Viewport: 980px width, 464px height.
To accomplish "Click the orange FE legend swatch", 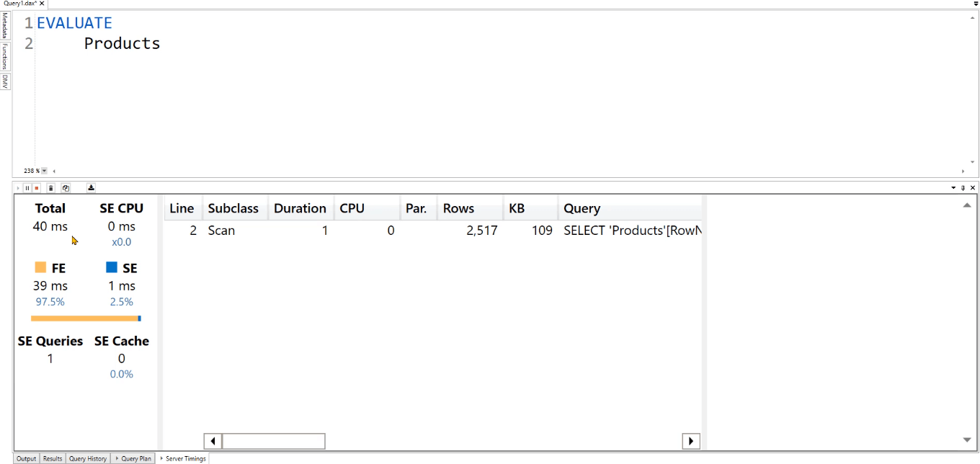I will [40, 267].
